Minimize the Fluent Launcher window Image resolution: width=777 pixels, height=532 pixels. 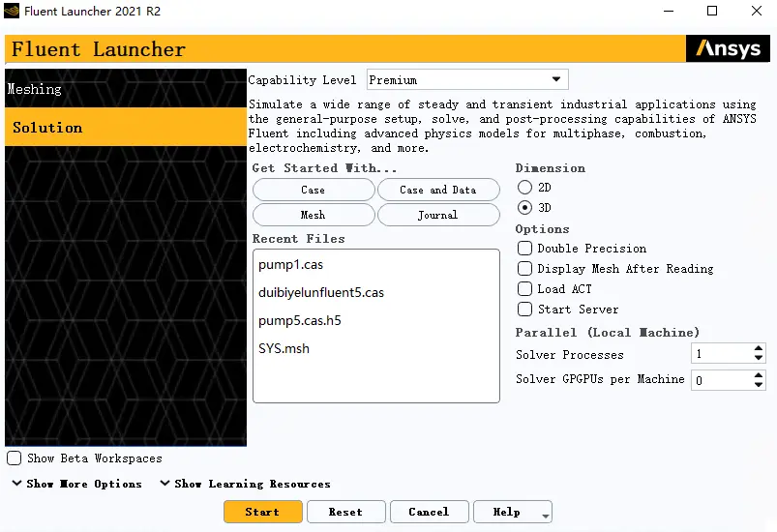point(669,11)
